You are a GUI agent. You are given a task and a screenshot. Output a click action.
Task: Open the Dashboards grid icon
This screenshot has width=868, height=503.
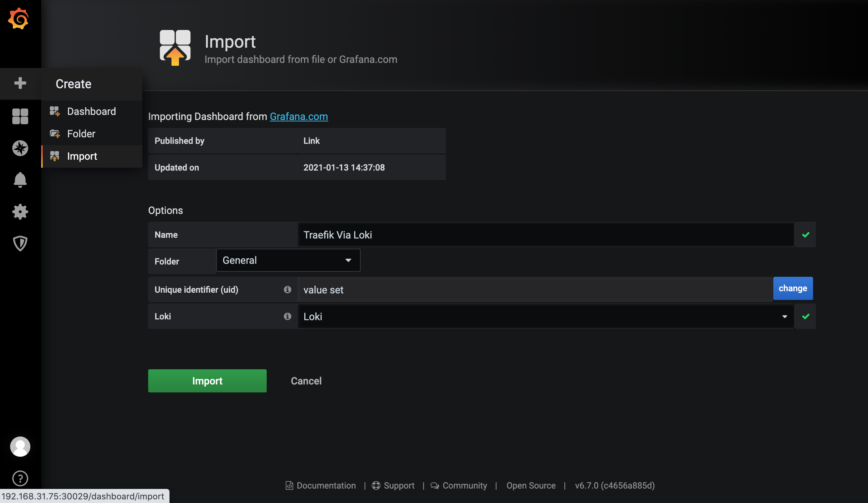pyautogui.click(x=20, y=116)
